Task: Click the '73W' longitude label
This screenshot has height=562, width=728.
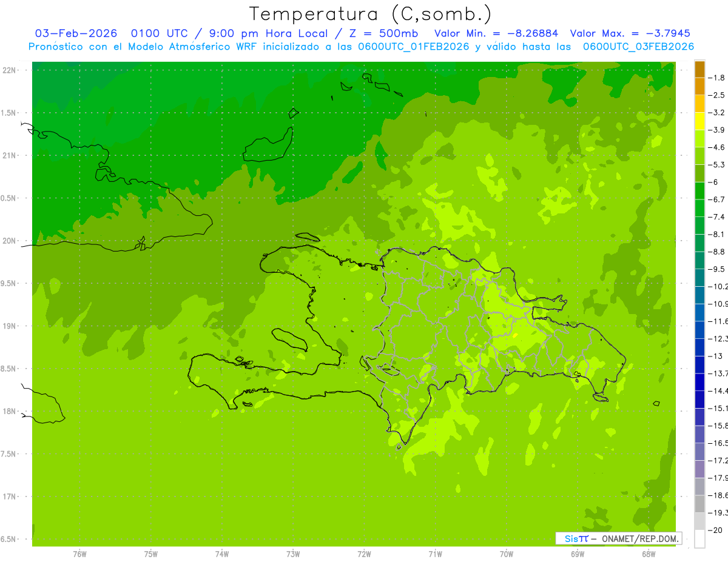Action: point(293,554)
